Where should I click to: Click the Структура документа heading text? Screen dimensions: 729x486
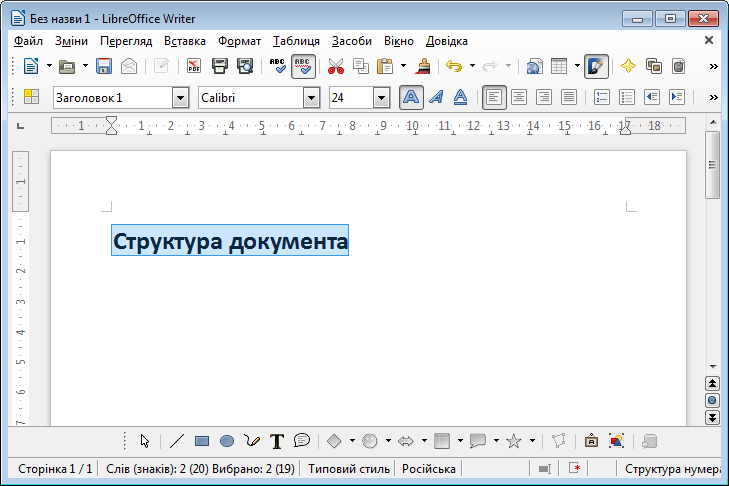pos(230,241)
